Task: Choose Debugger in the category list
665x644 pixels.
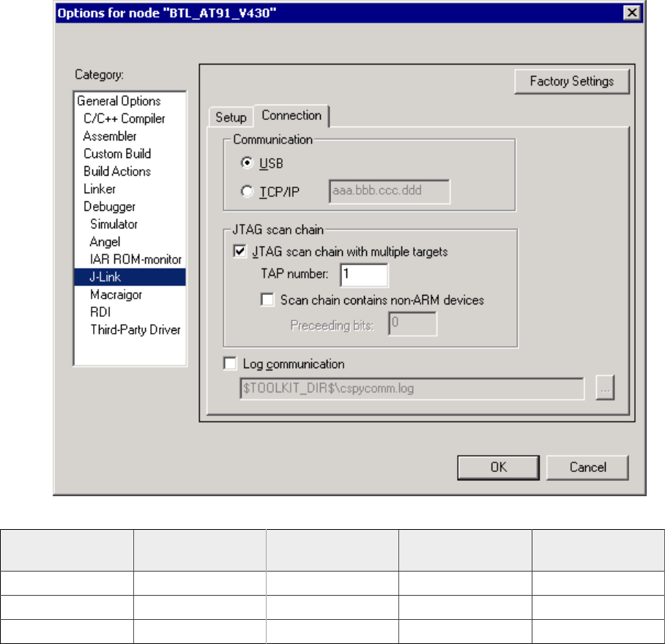Action: 109,206
